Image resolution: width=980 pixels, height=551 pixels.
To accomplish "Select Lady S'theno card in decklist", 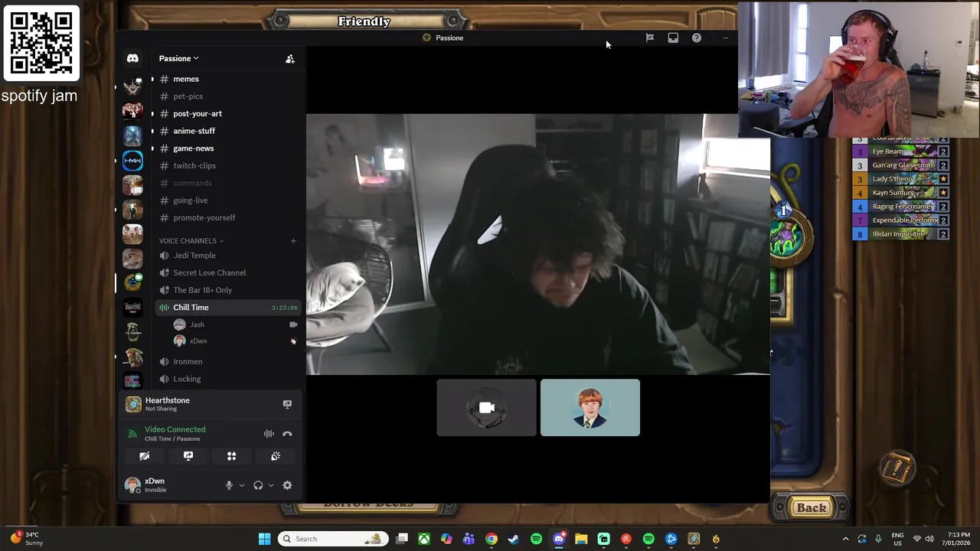I will [x=901, y=179].
